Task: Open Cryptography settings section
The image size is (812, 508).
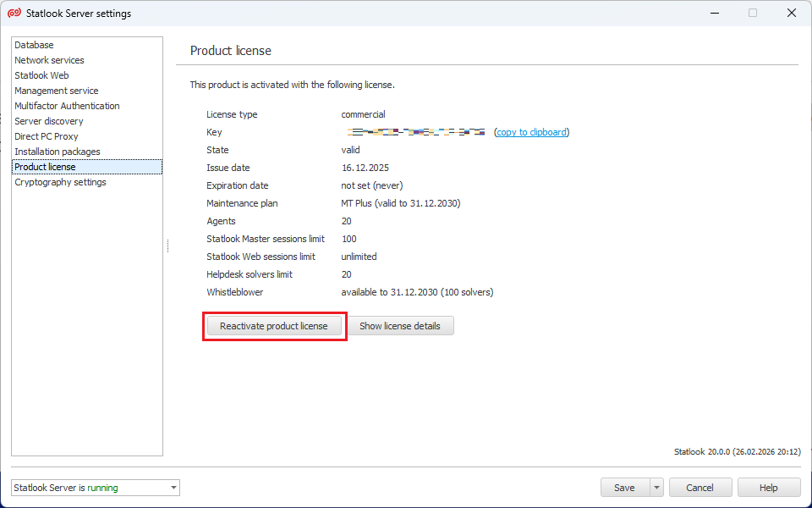Action: point(60,182)
